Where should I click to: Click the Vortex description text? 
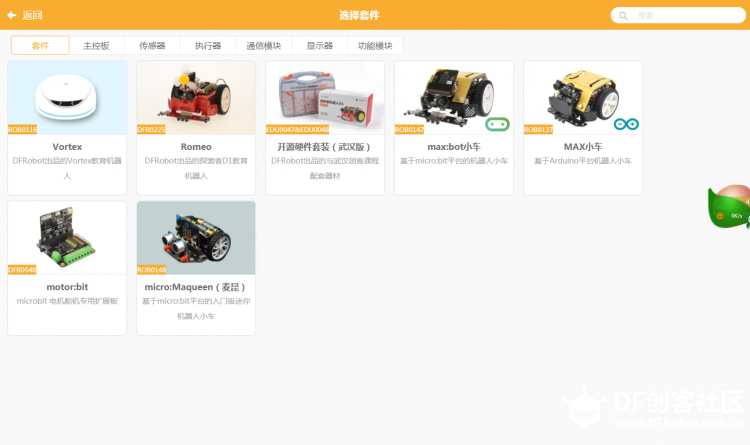point(67,168)
